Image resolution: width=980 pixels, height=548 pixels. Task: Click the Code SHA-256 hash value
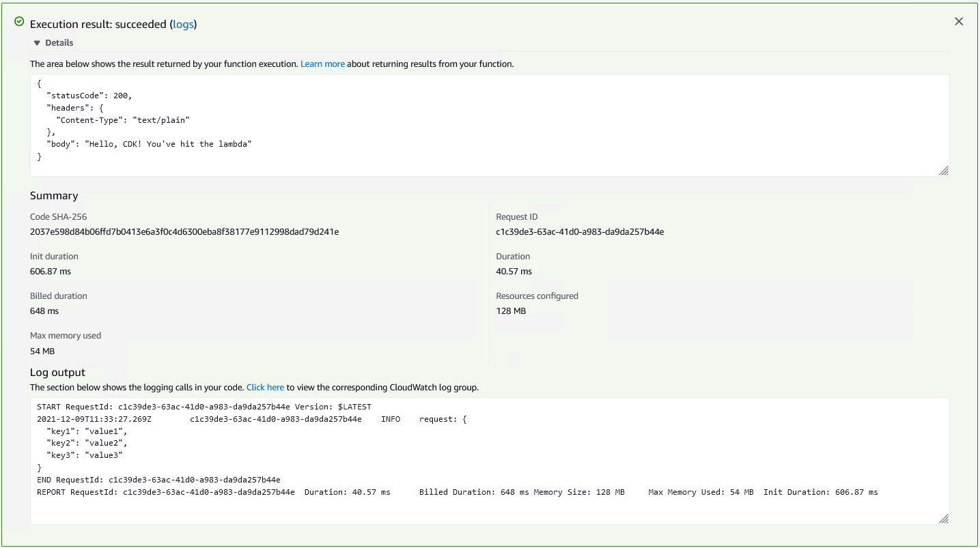point(183,231)
